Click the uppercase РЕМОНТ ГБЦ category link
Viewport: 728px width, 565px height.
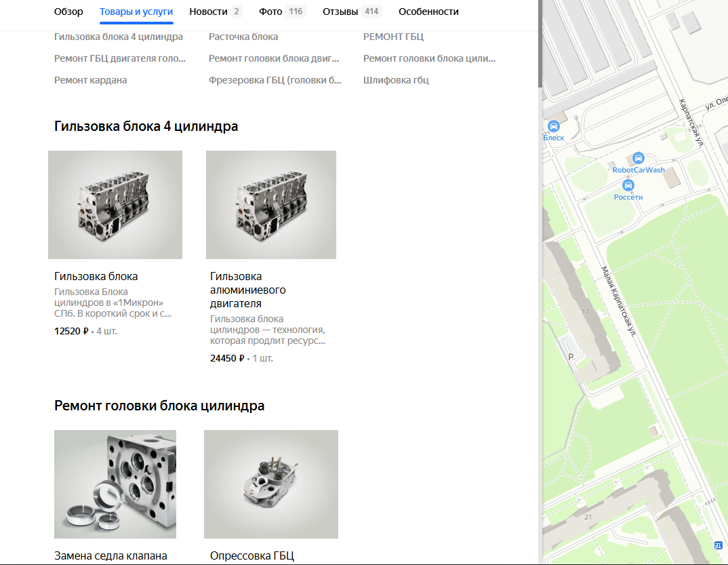point(393,37)
